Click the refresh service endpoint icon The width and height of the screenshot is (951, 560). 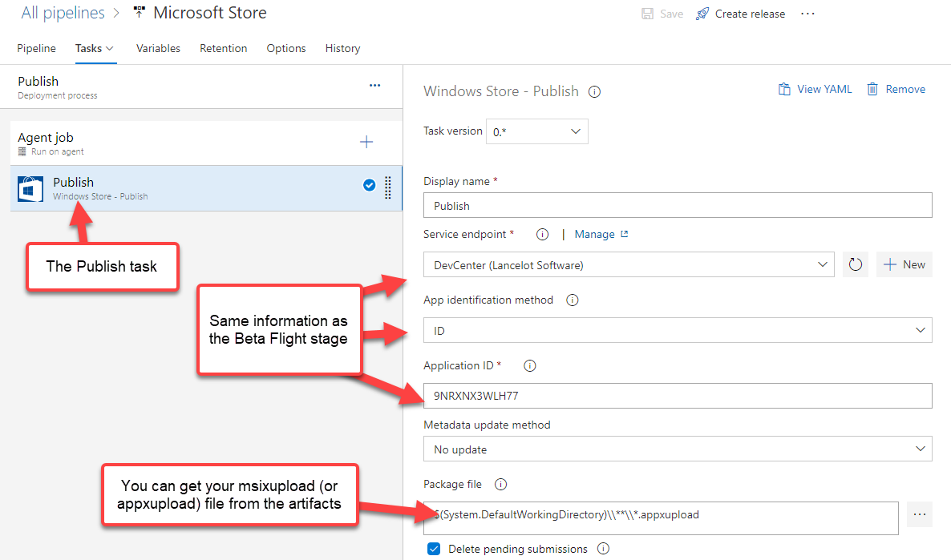click(x=856, y=264)
